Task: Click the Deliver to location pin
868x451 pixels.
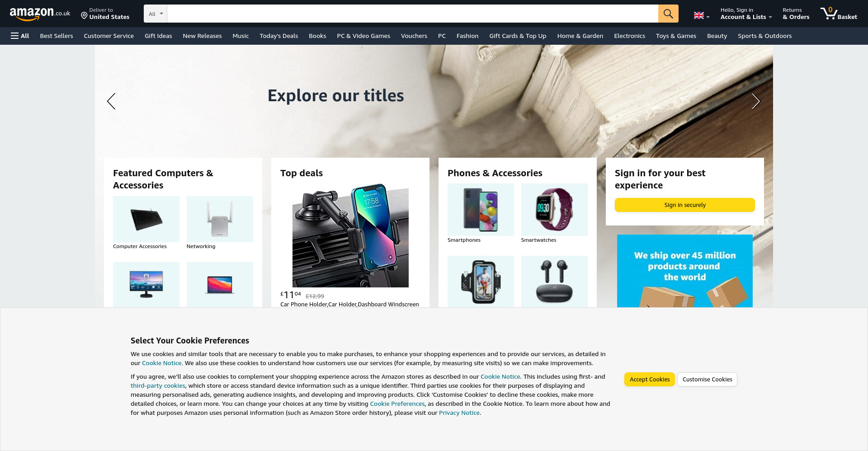Action: (84, 16)
